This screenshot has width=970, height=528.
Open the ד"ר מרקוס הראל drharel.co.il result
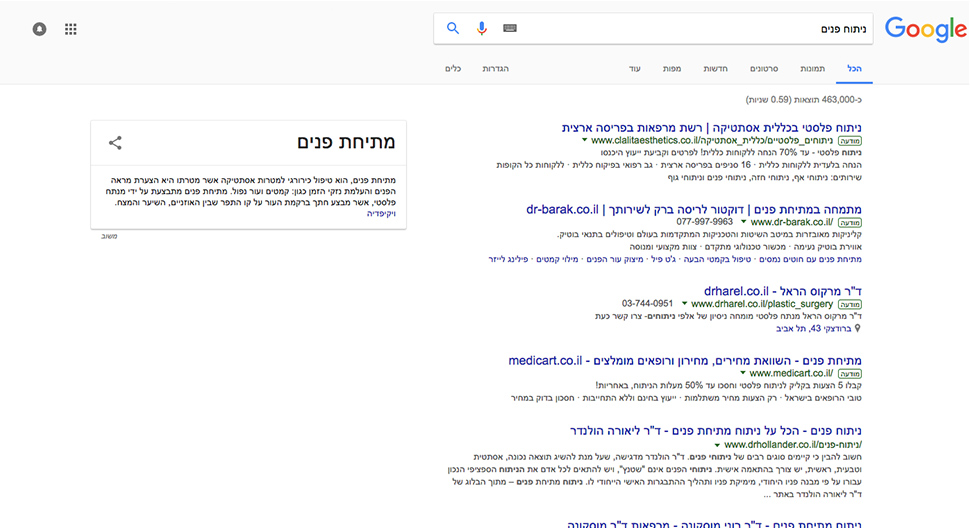pos(783,291)
